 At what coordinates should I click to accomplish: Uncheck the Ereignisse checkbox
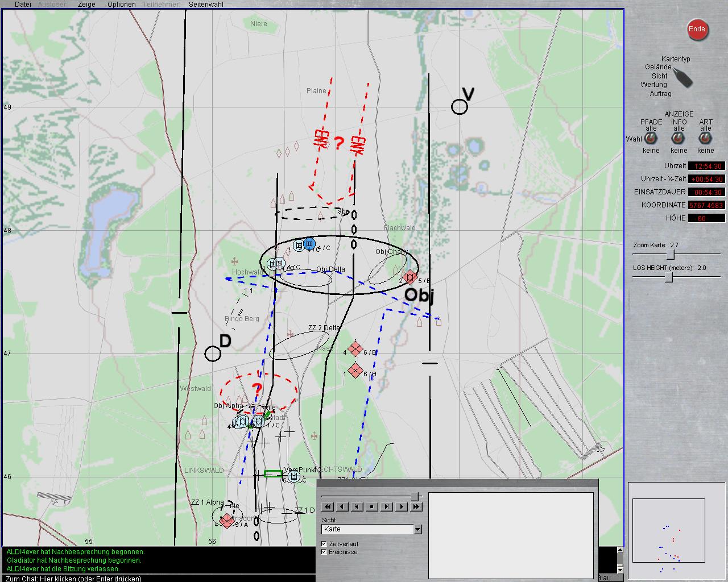[x=324, y=552]
